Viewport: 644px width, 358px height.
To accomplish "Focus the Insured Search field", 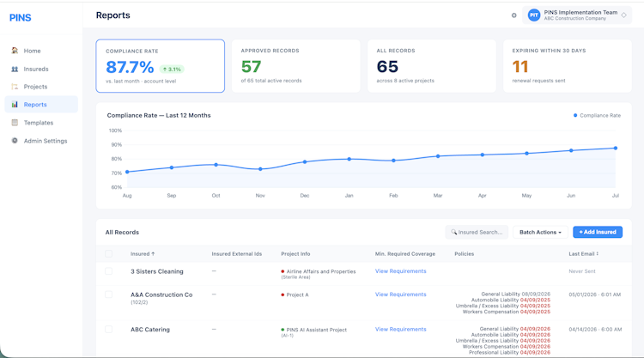I will pyautogui.click(x=477, y=232).
